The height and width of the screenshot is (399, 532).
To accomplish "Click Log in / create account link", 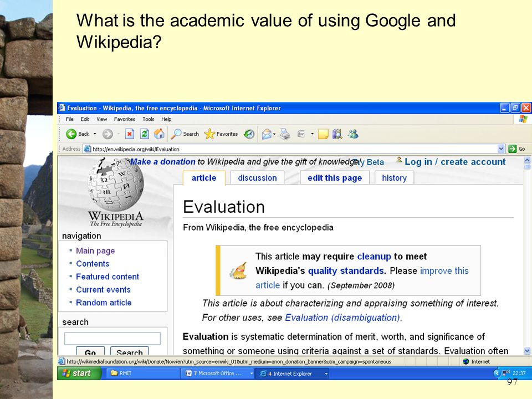I will tap(455, 162).
